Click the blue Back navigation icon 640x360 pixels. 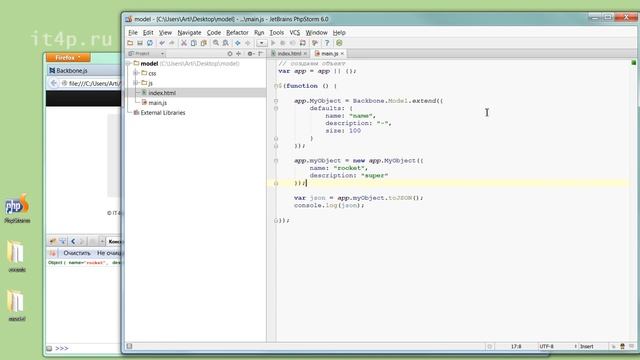pyautogui.click(x=238, y=43)
